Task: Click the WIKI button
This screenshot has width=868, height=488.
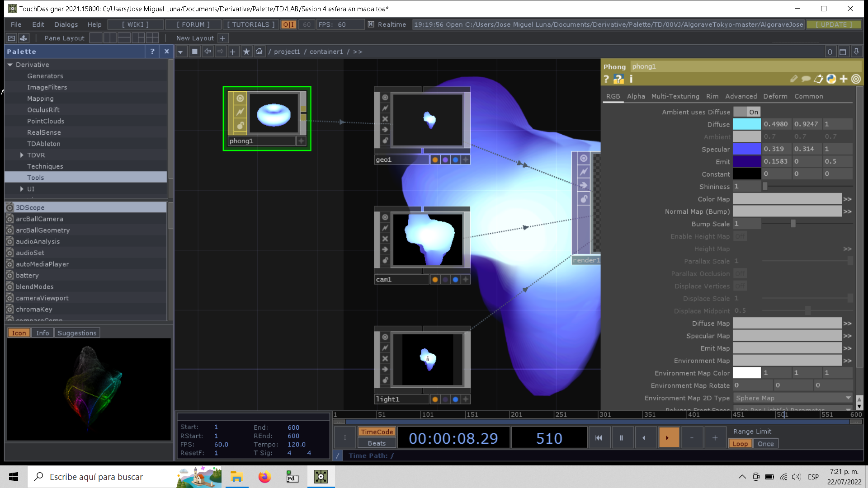Action: click(x=135, y=24)
